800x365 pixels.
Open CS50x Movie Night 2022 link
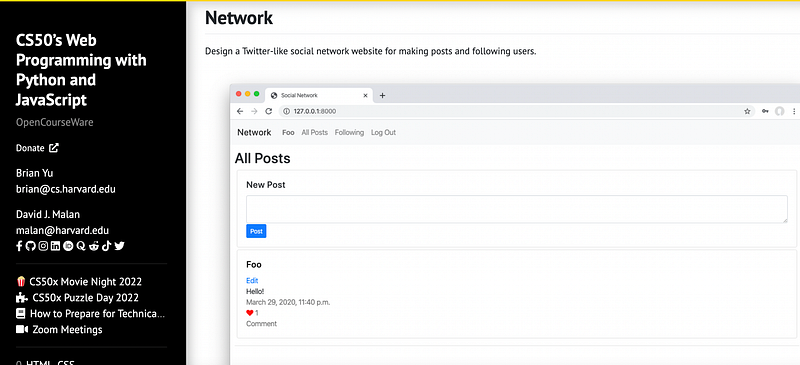[x=85, y=281]
